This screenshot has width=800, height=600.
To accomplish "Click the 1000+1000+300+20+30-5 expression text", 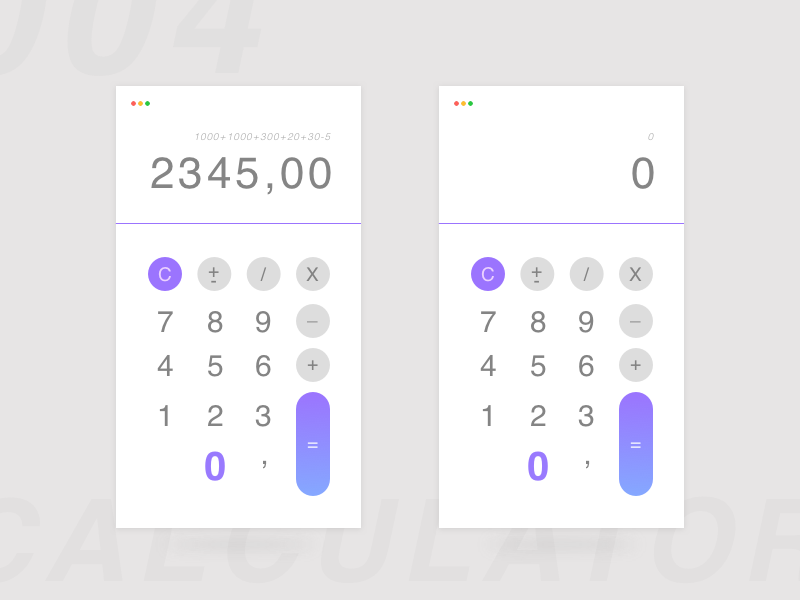I will 263,136.
